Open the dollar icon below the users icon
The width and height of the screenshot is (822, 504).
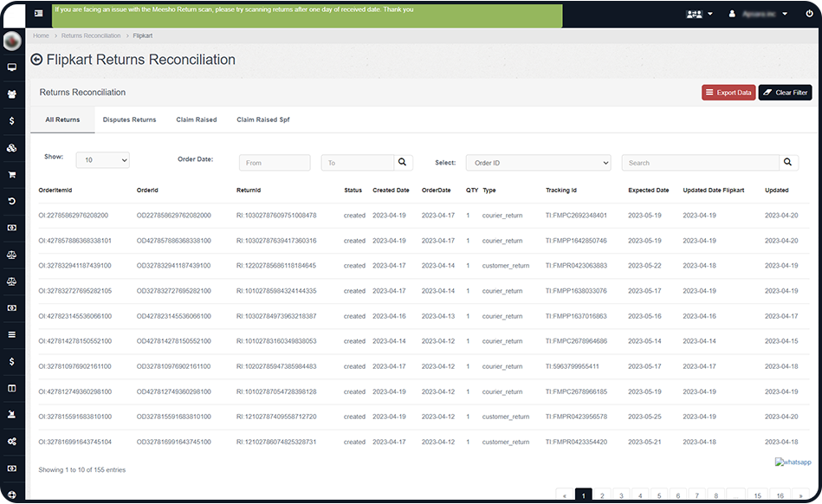pos(11,121)
